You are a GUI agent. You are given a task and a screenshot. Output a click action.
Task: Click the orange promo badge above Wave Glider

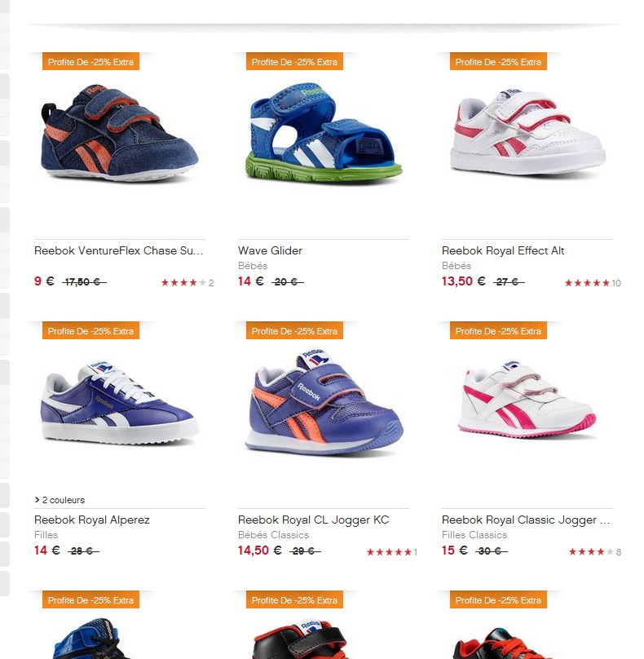coord(294,61)
